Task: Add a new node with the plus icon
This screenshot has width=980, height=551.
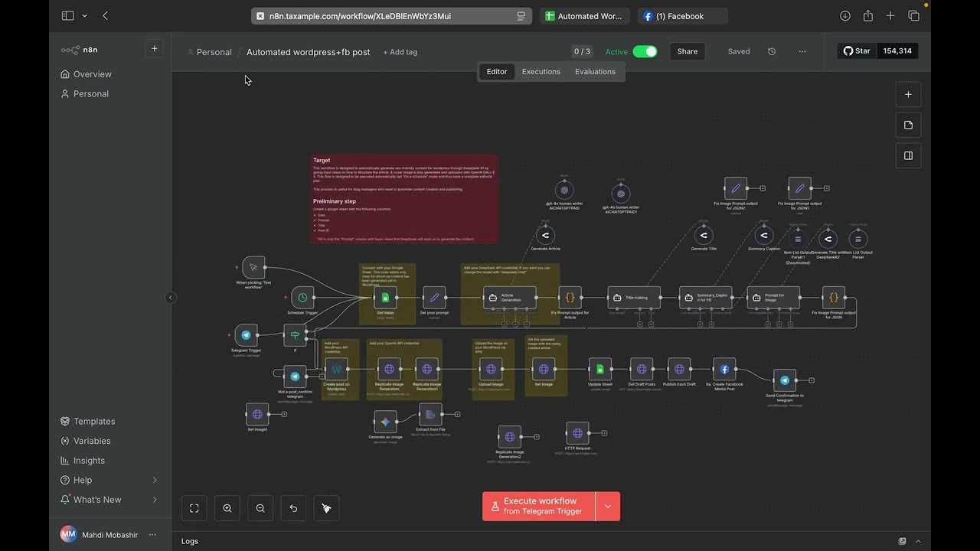Action: click(908, 94)
